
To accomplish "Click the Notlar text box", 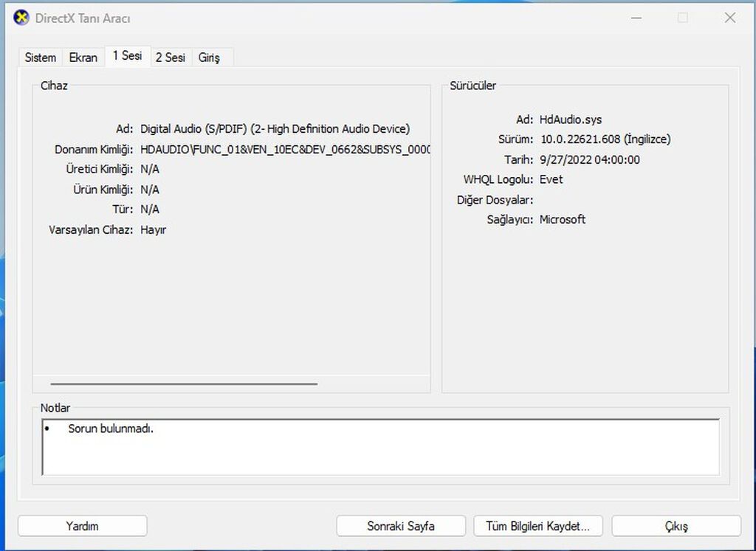I will click(x=380, y=447).
